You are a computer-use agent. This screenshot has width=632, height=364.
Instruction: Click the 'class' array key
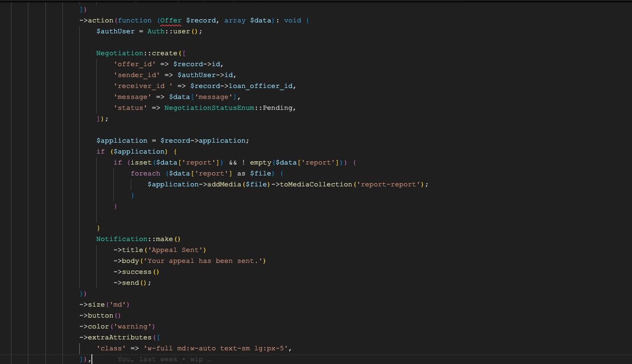[111, 348]
